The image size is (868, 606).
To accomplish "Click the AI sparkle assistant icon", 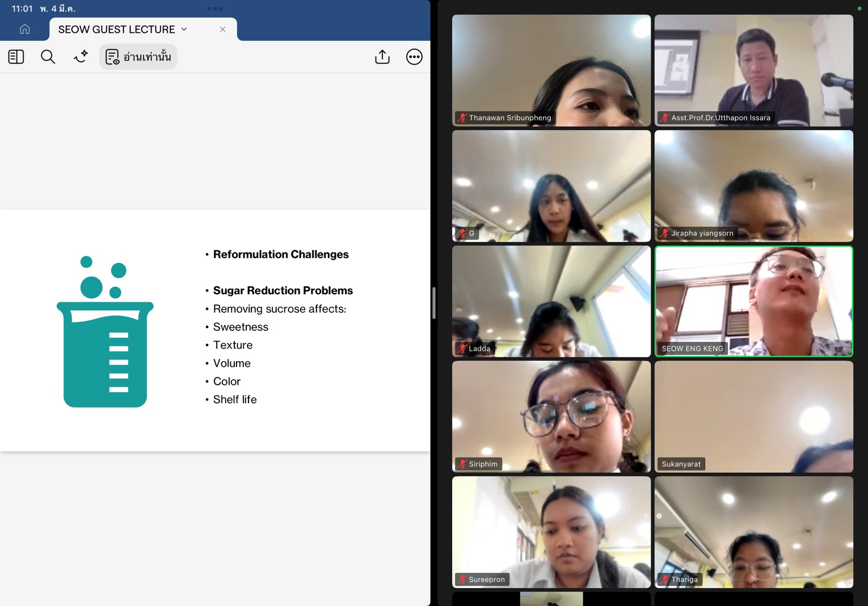I will coord(81,57).
